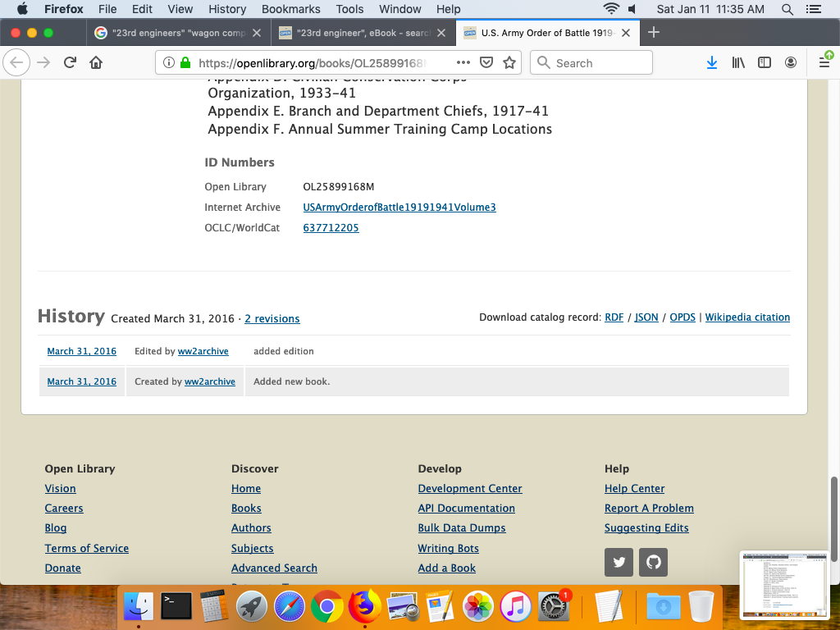This screenshot has height=630, width=840.
Task: Open the Firefox downloads arrow
Action: (x=712, y=63)
